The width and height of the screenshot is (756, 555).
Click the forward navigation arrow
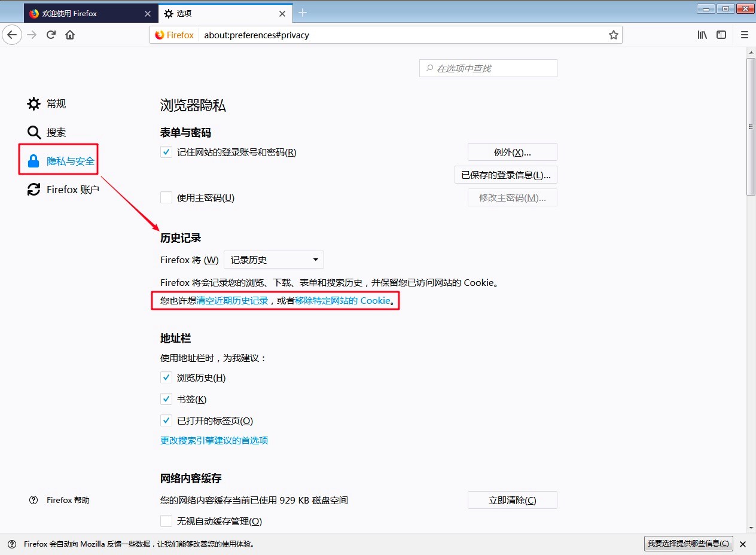click(32, 35)
